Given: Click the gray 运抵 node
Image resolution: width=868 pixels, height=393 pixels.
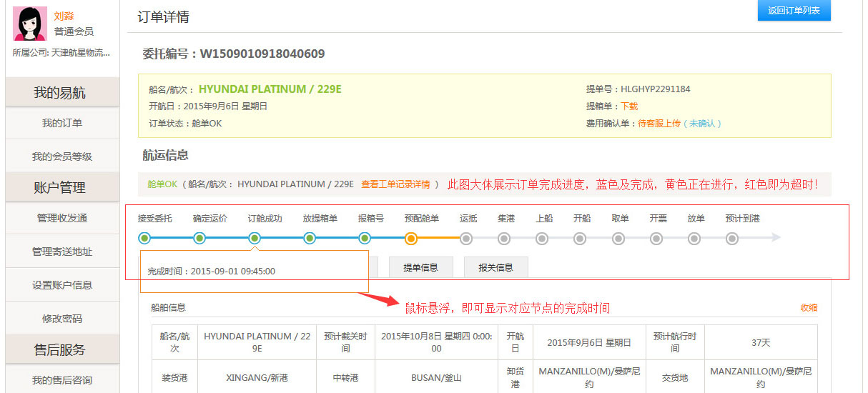Looking at the screenshot, I should [x=466, y=239].
